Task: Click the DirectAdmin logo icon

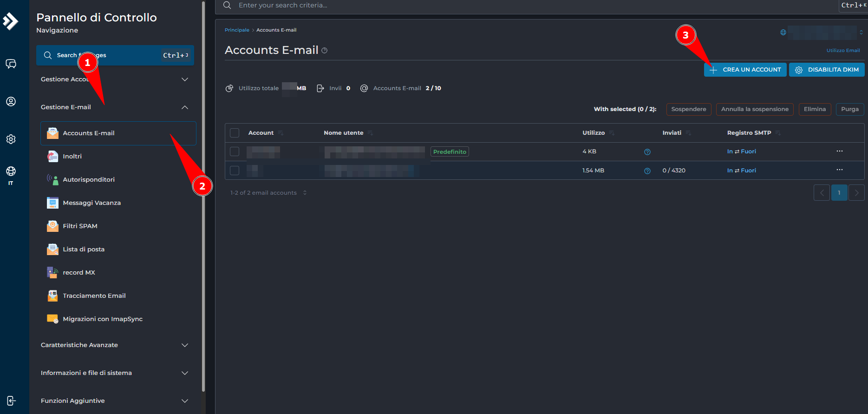Action: point(10,21)
